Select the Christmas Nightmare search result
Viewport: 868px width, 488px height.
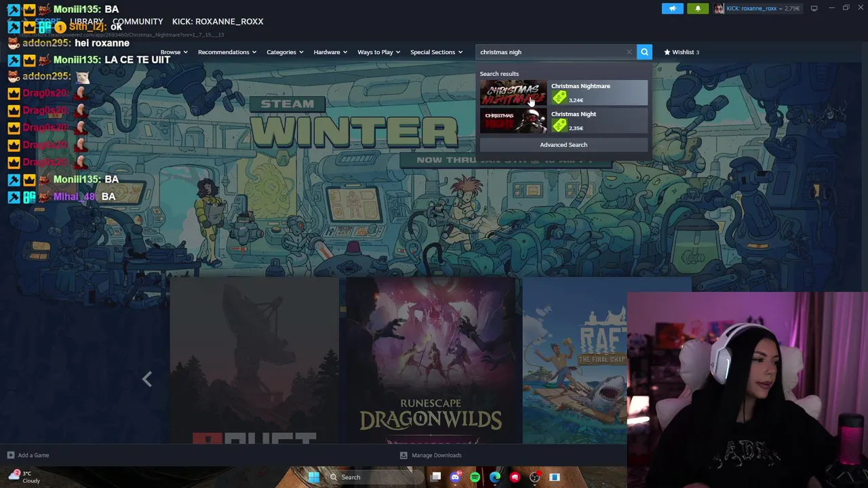tap(564, 93)
